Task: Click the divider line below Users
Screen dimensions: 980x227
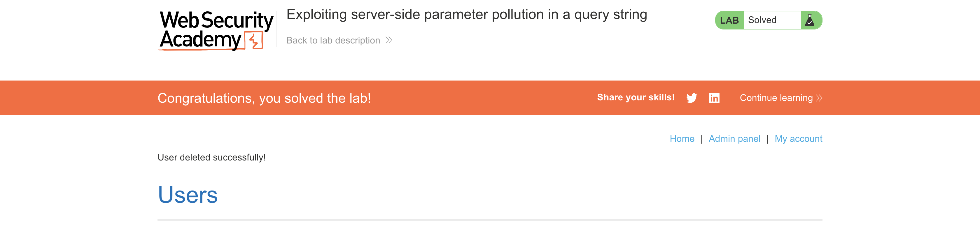Action: coord(490,220)
